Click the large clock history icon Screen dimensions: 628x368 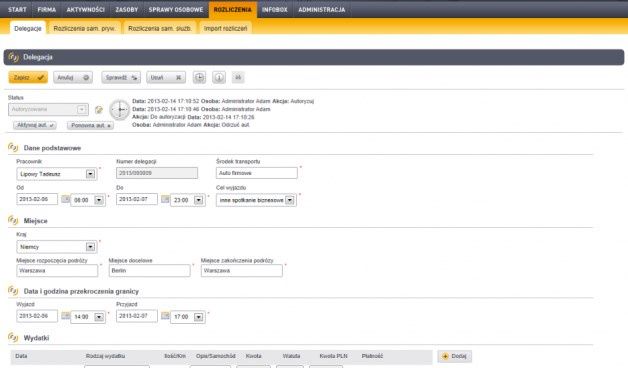coord(119,109)
